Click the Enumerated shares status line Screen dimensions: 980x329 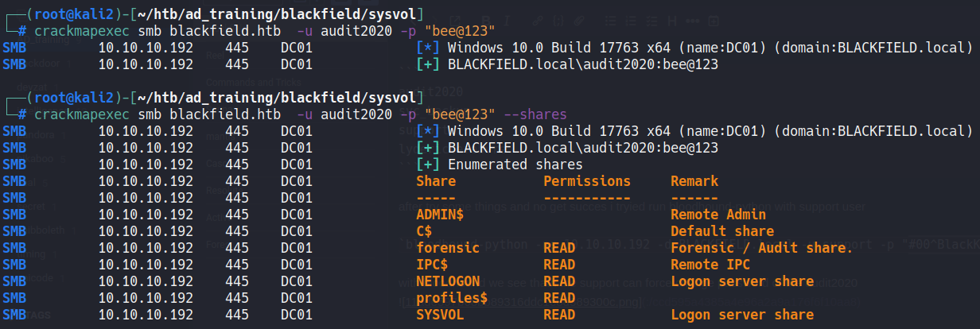(x=515, y=164)
